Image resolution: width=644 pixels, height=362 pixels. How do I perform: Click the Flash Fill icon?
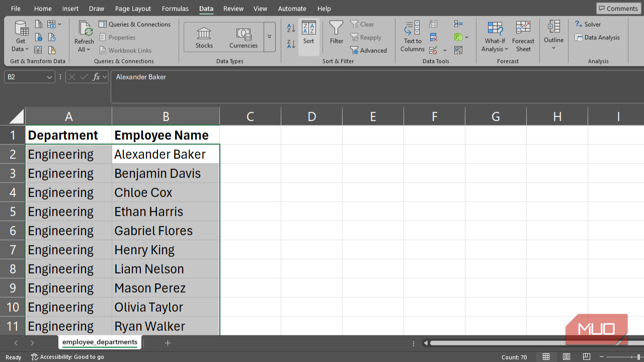pos(433,24)
